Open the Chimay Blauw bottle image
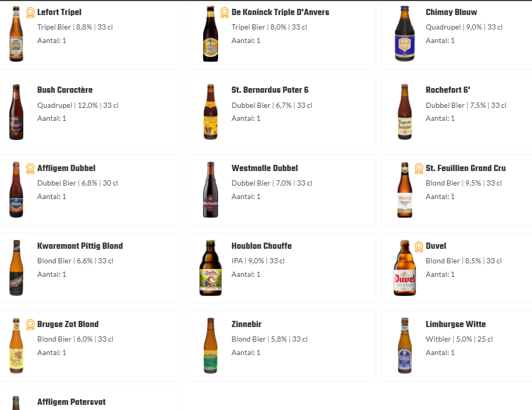The height and width of the screenshot is (410, 532). tap(405, 34)
